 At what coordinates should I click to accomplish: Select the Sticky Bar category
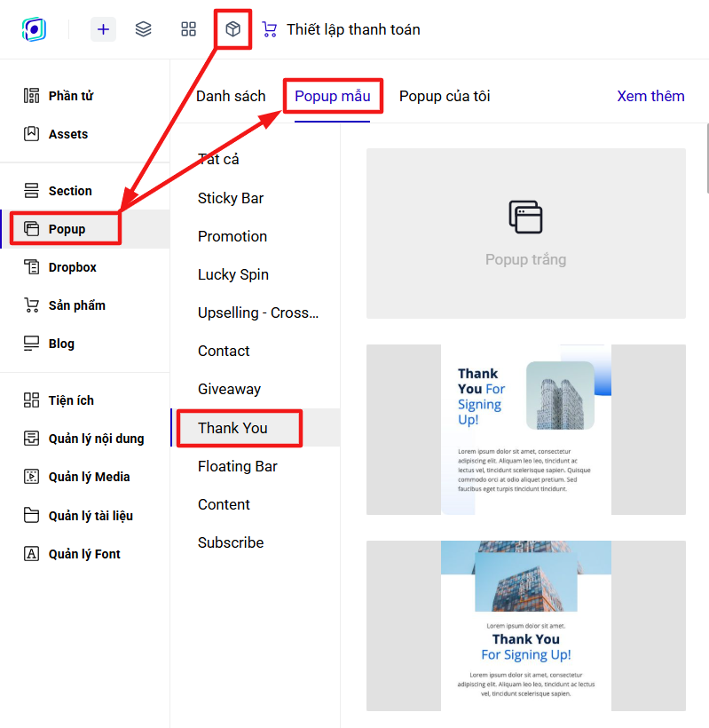pyautogui.click(x=231, y=198)
